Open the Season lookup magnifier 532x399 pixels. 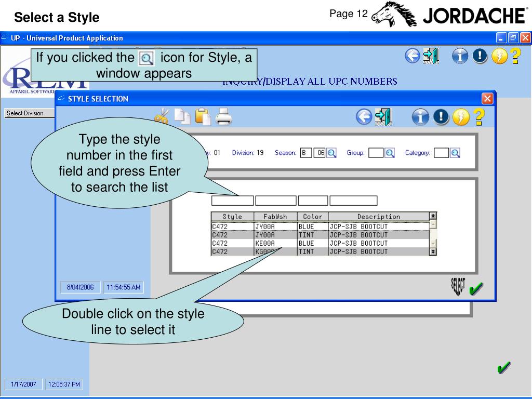331,153
